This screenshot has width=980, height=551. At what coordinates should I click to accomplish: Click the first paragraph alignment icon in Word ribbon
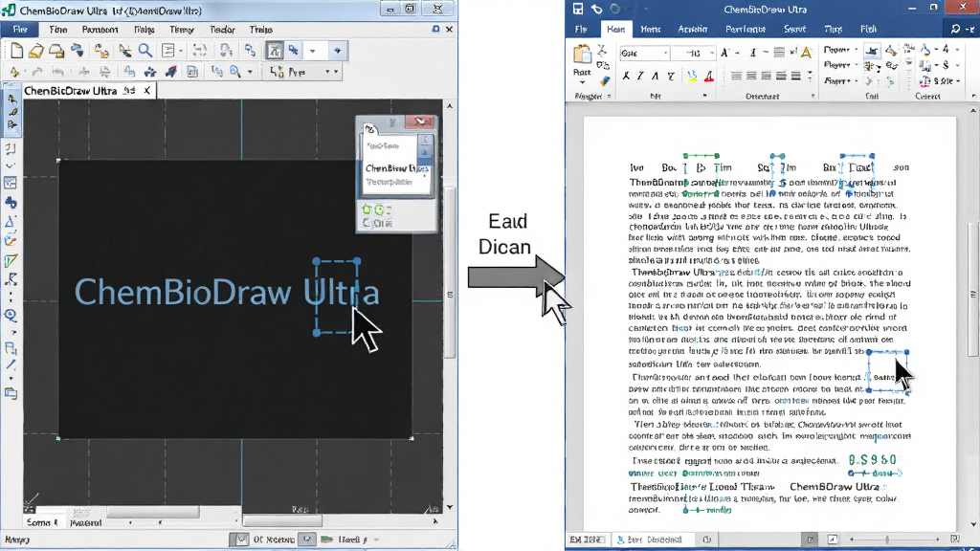pos(736,77)
